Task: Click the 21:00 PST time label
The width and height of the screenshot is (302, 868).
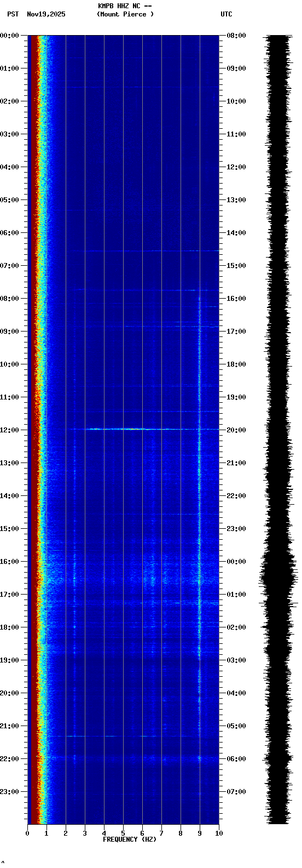Action: pyautogui.click(x=9, y=726)
